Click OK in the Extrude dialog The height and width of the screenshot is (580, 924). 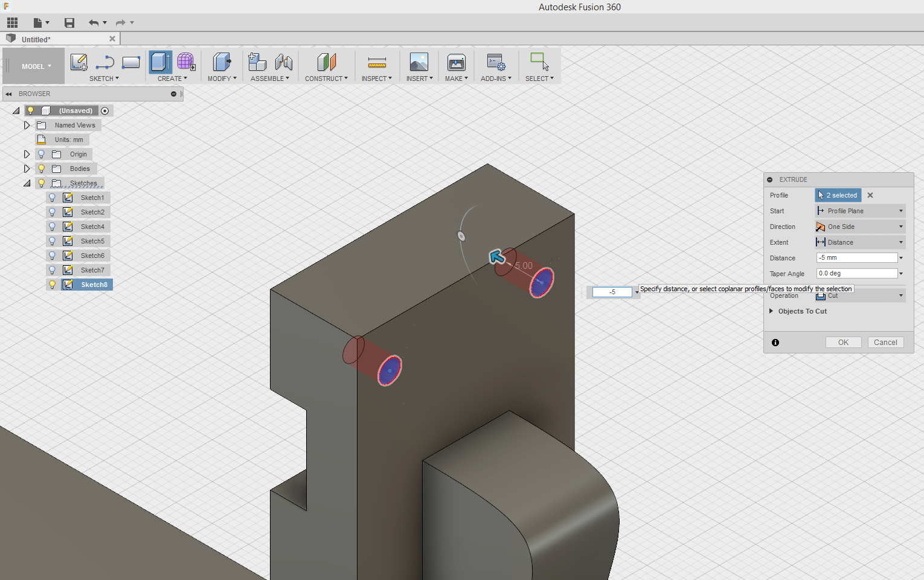pos(843,343)
